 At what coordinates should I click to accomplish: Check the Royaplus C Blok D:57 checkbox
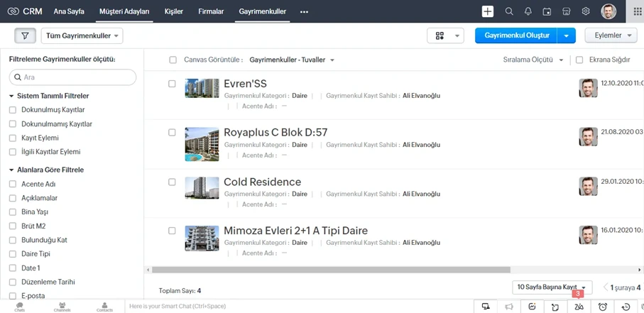(x=172, y=132)
